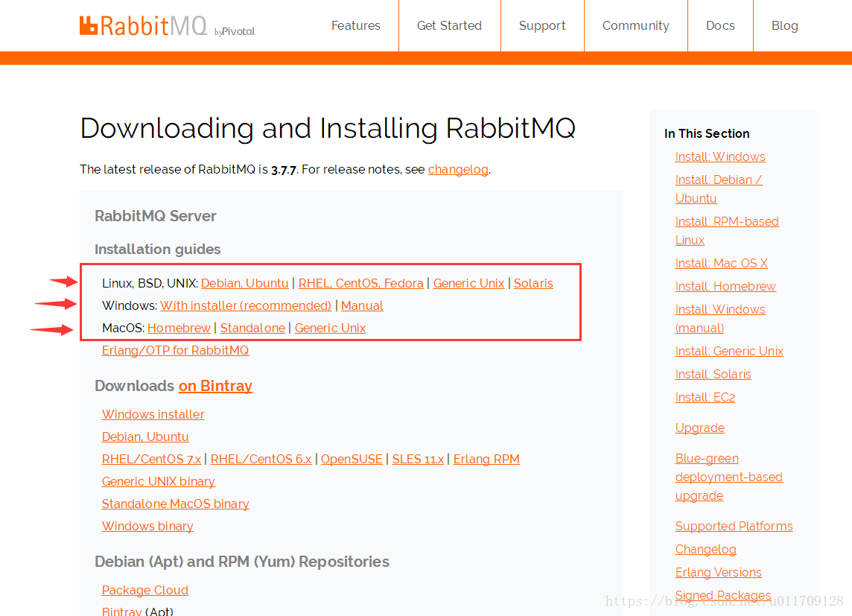This screenshot has height=616, width=852.
Task: Click Debian (Apt) and RPM (Yum) Repositories heading
Action: click(x=242, y=562)
